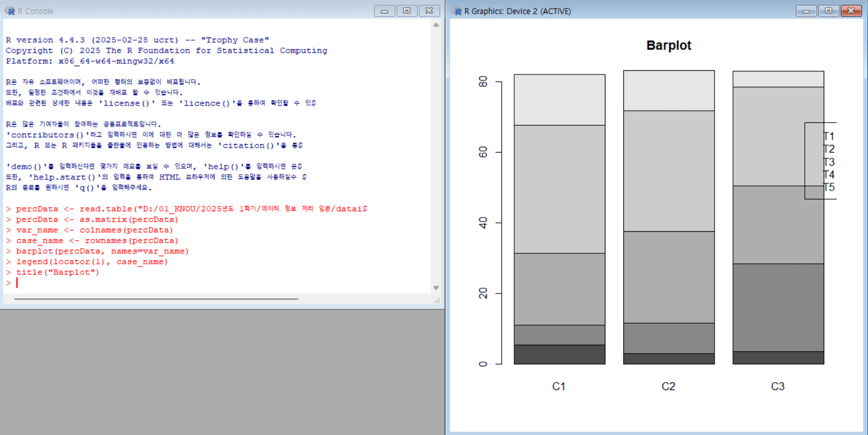Click the console scroll up arrow

(436, 25)
